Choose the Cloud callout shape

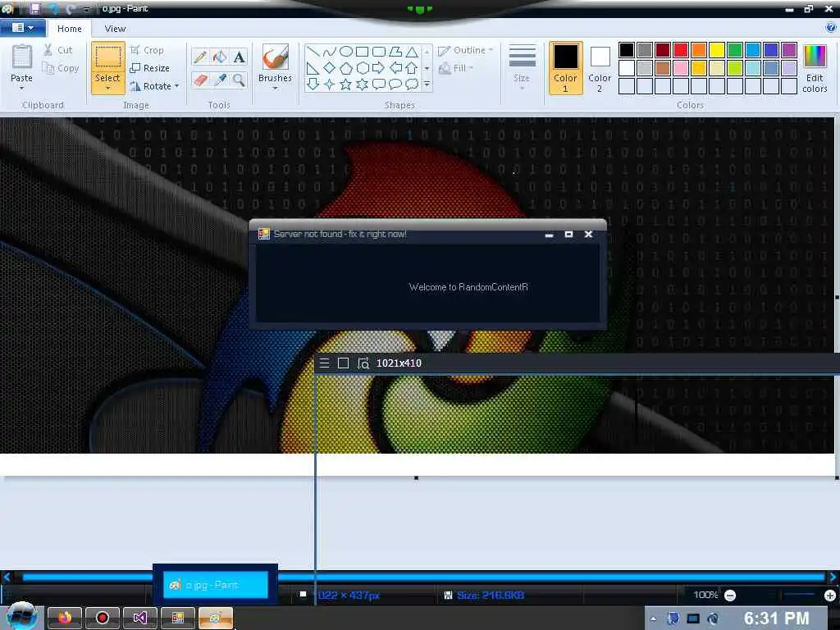pyautogui.click(x=412, y=84)
